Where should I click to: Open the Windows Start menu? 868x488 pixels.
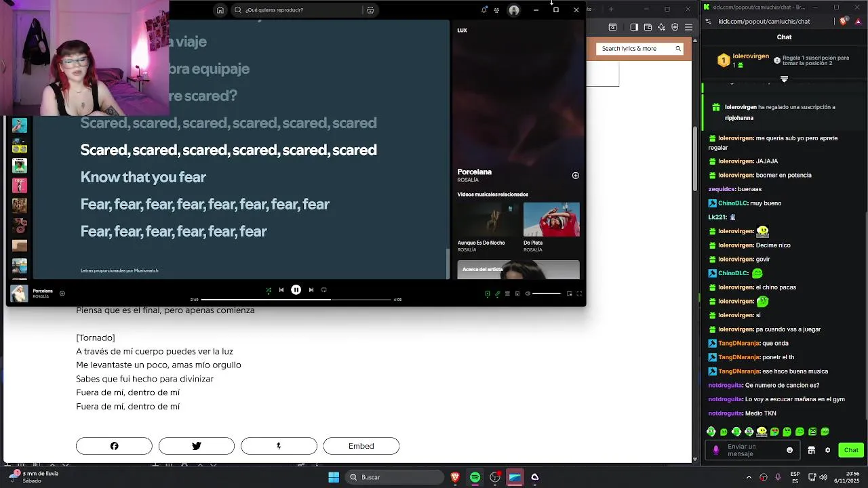point(334,477)
